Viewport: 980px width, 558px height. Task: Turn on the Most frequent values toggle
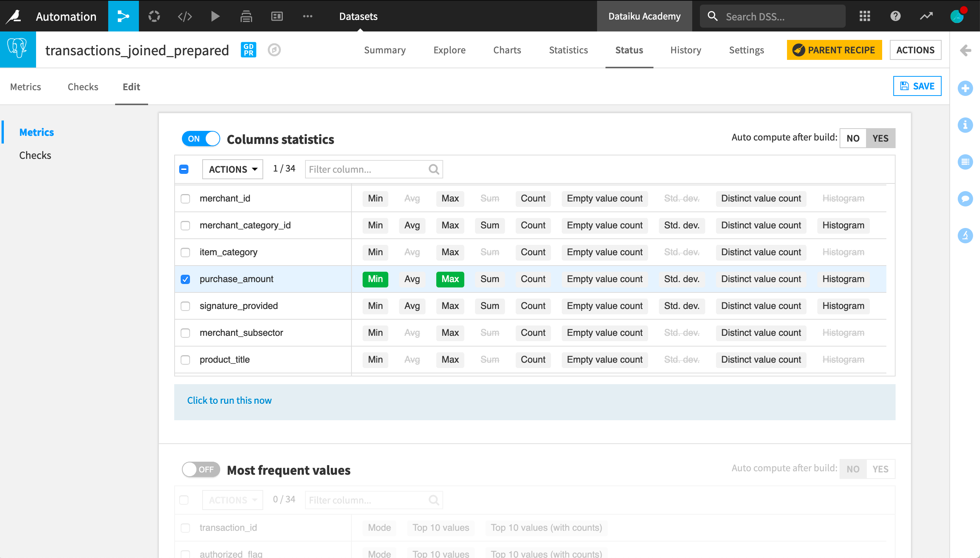point(200,469)
